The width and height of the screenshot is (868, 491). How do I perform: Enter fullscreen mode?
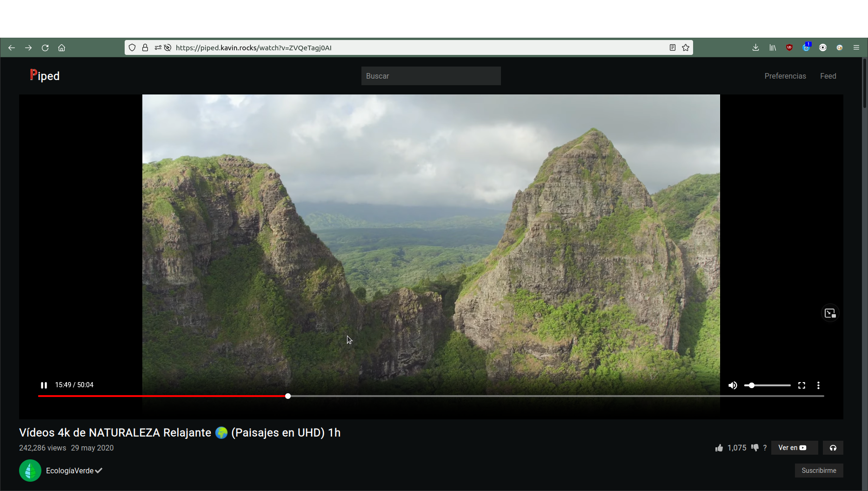point(801,385)
